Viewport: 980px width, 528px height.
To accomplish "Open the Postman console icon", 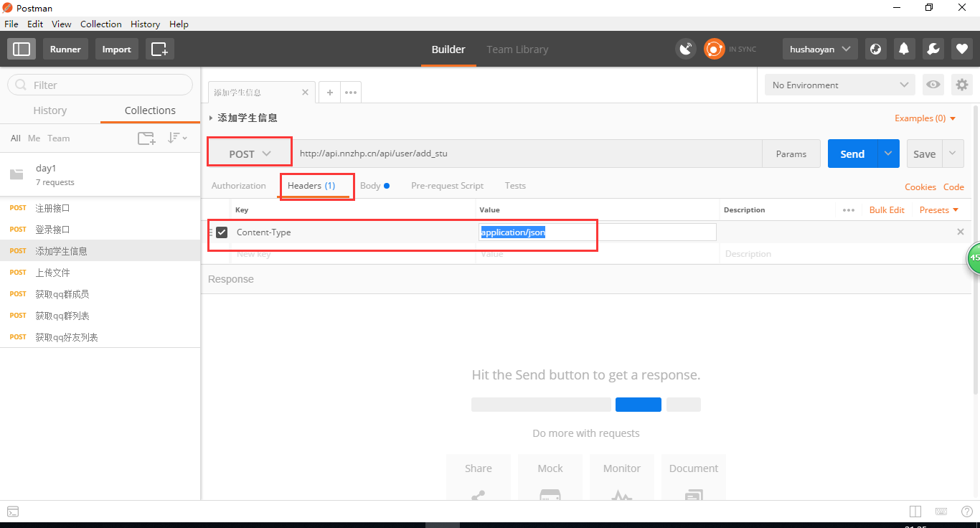I will click(x=13, y=511).
